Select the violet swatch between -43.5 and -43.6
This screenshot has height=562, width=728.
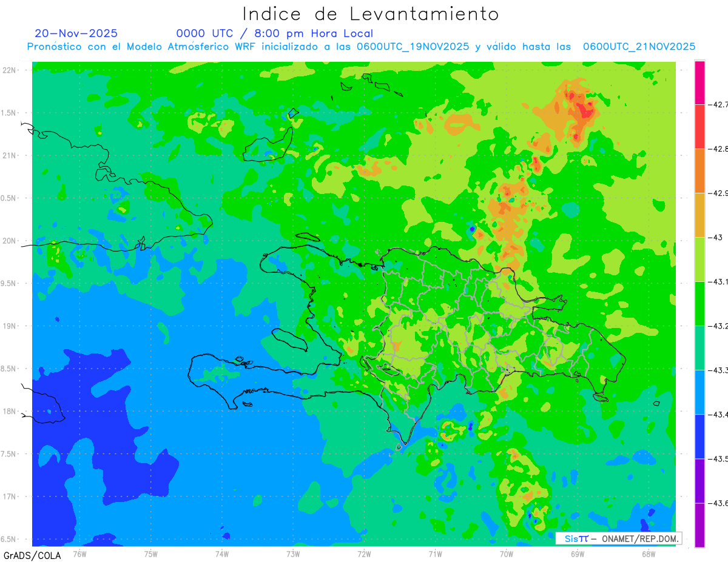coord(700,480)
